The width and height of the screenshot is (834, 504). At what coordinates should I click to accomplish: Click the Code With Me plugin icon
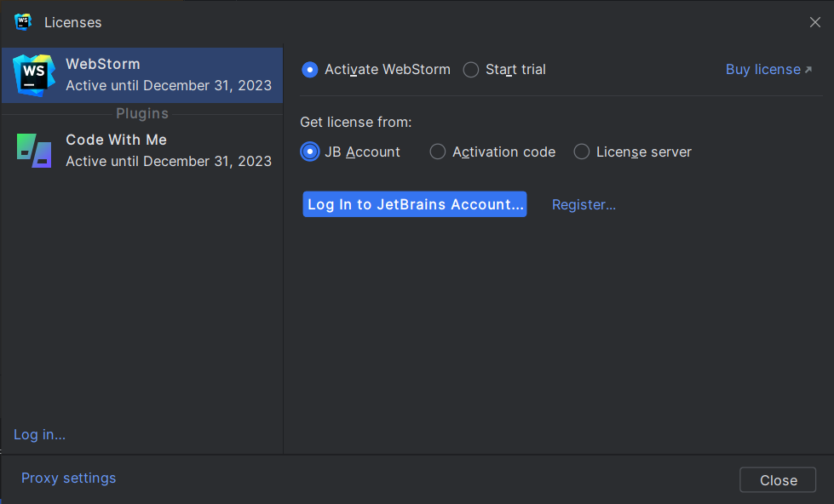tap(34, 151)
